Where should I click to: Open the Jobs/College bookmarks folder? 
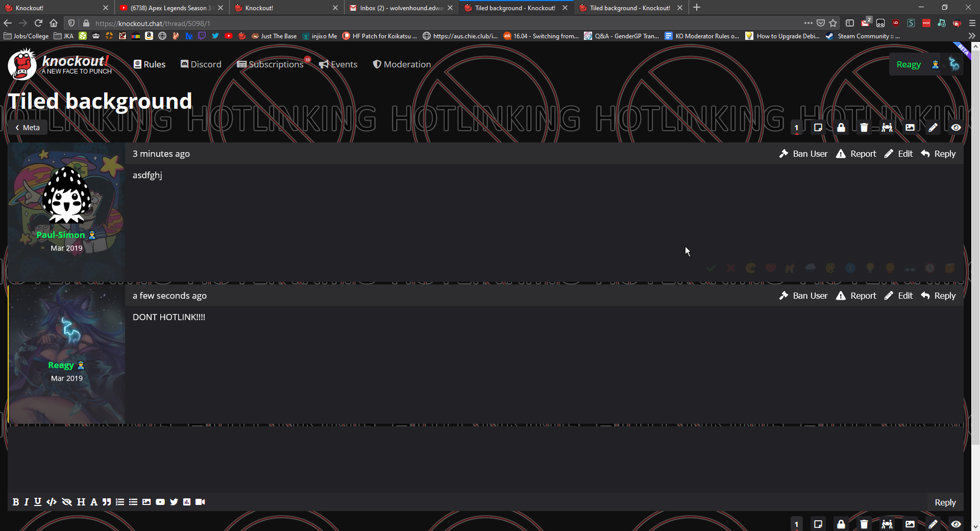click(x=26, y=36)
